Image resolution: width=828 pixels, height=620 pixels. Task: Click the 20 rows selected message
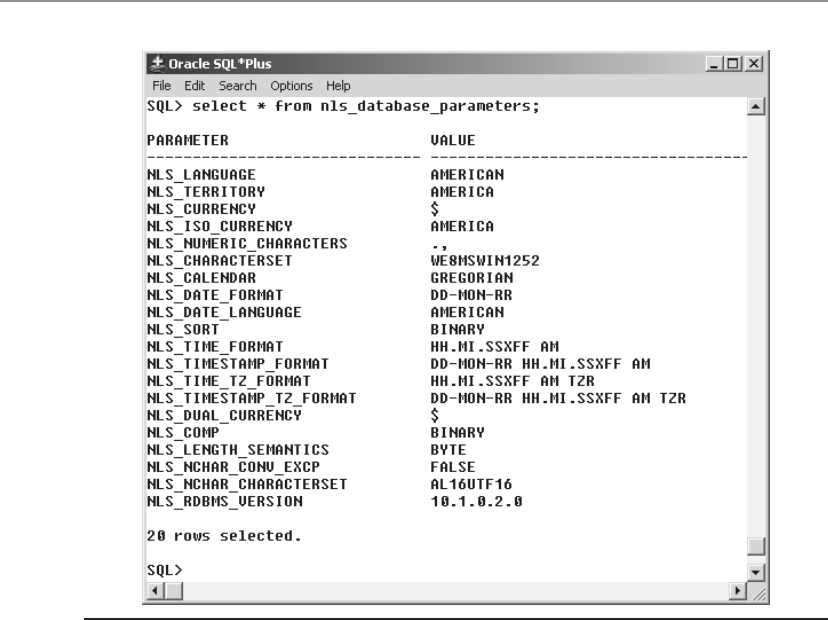224,536
